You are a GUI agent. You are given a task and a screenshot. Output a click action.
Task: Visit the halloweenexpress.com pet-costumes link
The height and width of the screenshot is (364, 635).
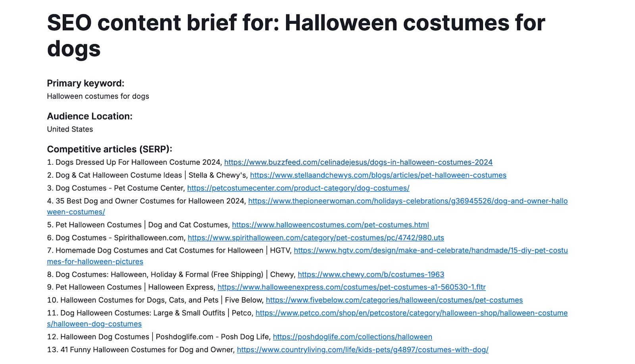point(351,287)
